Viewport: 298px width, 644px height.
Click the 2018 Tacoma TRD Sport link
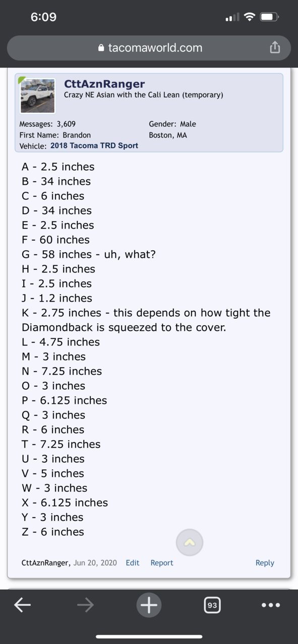pos(94,146)
